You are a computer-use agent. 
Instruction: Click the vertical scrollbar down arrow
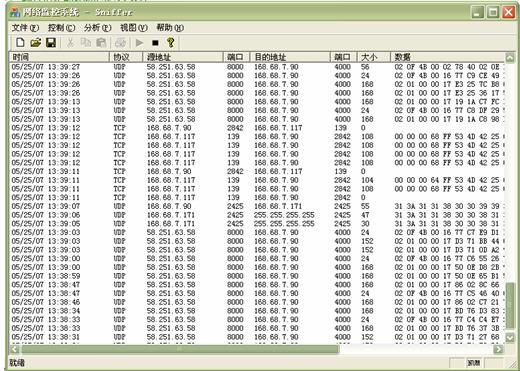510,338
